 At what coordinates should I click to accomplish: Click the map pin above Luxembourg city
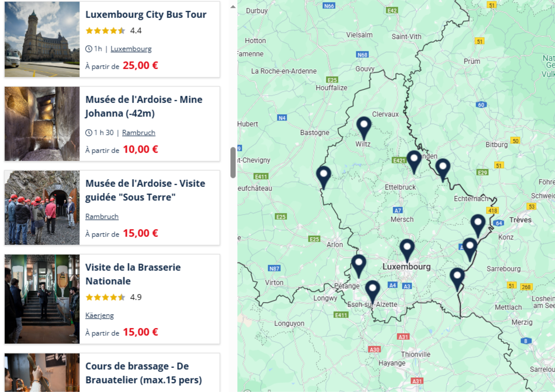point(407,248)
